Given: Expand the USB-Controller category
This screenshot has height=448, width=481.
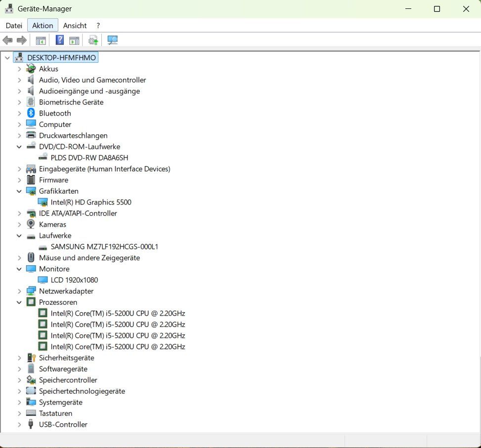Looking at the screenshot, I should point(19,424).
